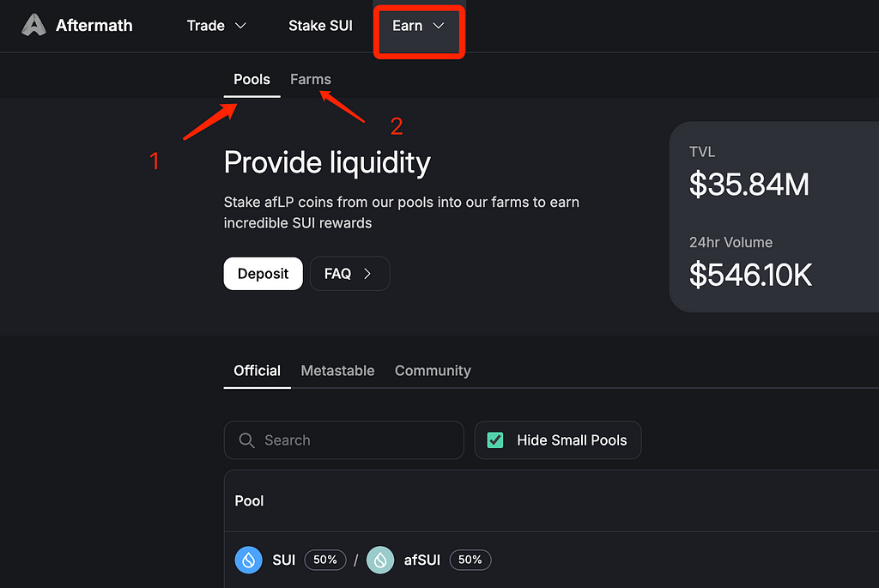Screen dimensions: 879x588
Task: Click the Aftermath brand name text
Action: (x=94, y=25)
